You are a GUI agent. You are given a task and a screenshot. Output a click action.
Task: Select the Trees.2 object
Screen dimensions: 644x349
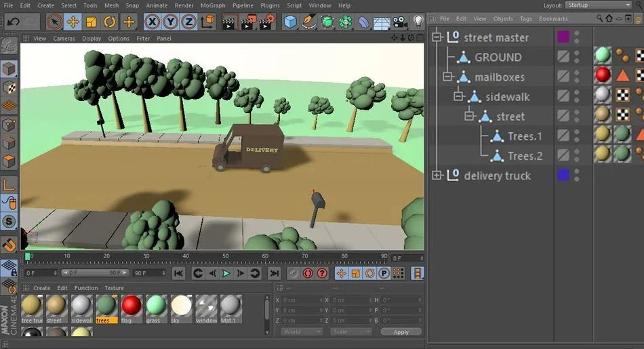pyautogui.click(x=525, y=156)
